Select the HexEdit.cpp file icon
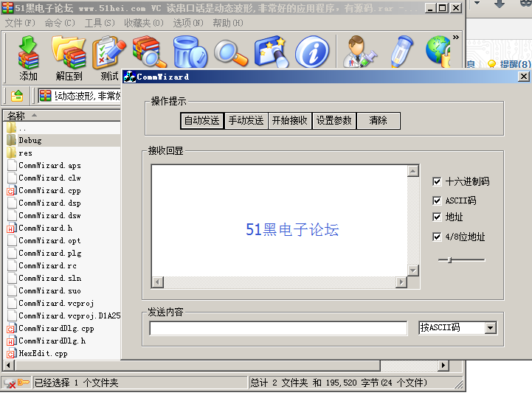This screenshot has height=401, width=532. coord(12,353)
